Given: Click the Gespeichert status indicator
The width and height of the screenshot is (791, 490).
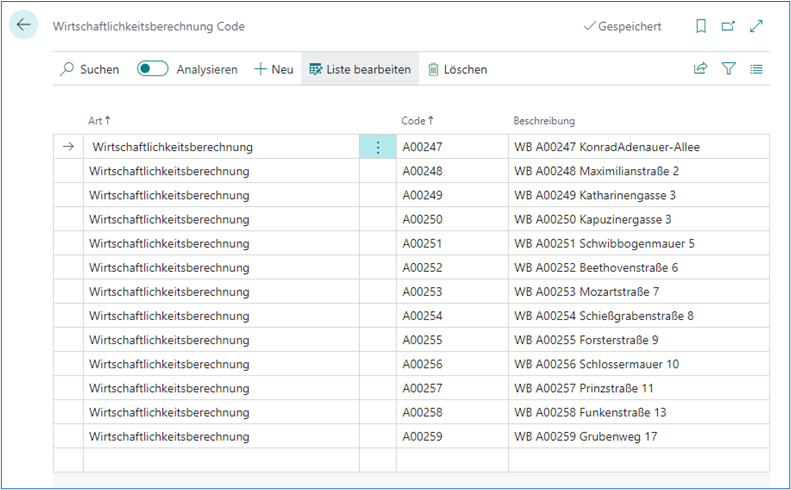Looking at the screenshot, I should coord(621,27).
